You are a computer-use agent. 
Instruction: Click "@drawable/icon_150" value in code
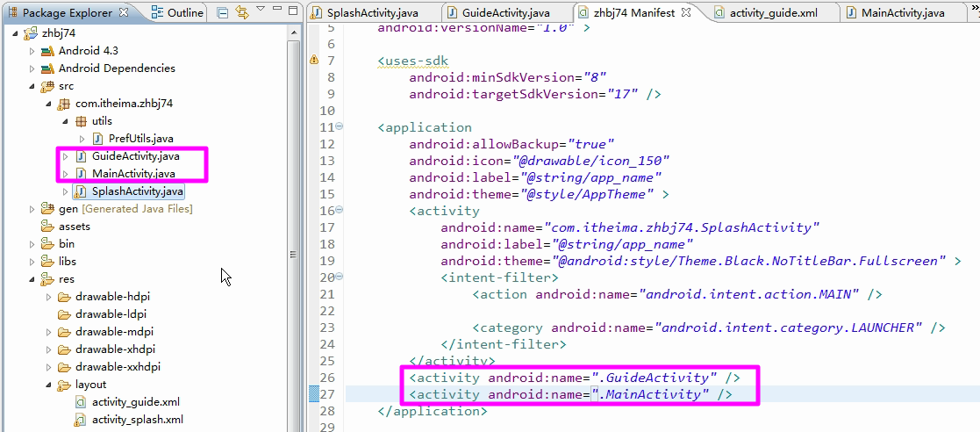591,161
